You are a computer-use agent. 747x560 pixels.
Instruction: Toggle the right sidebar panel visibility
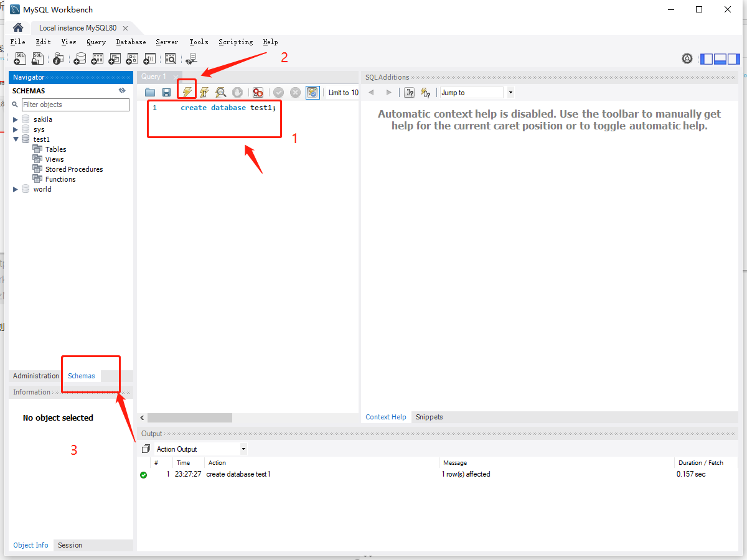[734, 59]
